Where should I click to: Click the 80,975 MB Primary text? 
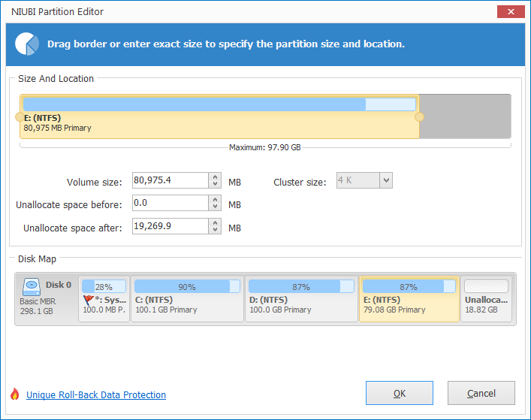57,128
